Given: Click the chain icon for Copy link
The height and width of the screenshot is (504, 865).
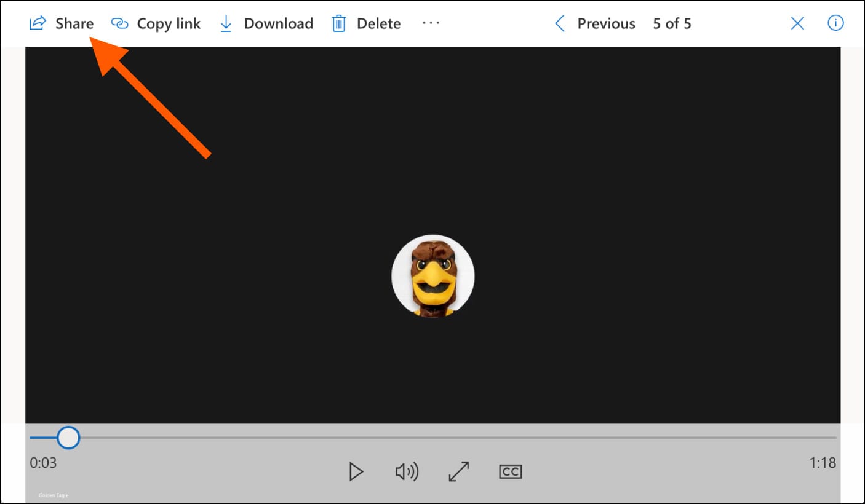Looking at the screenshot, I should 119,24.
